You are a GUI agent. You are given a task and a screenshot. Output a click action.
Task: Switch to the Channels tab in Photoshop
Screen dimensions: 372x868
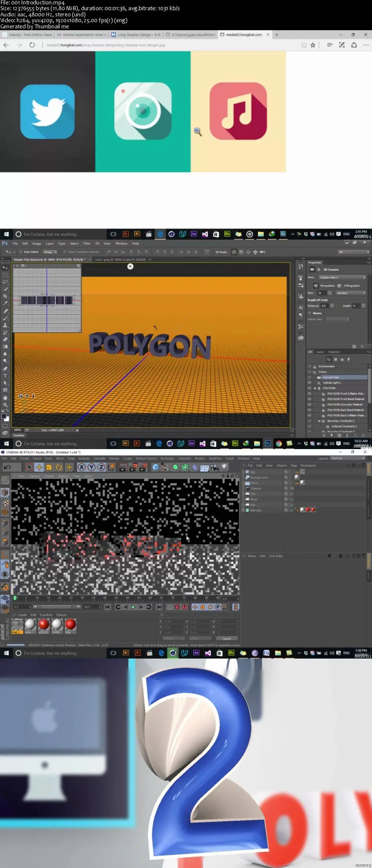click(x=333, y=352)
